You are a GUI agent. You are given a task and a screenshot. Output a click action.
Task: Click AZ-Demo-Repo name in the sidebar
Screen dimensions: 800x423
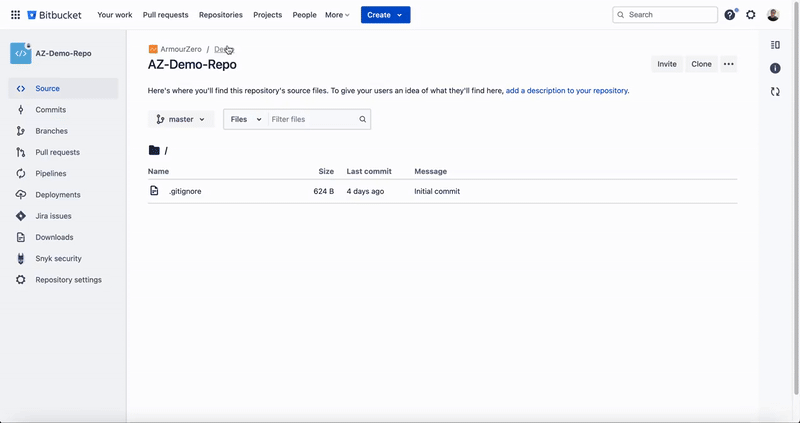tap(63, 54)
